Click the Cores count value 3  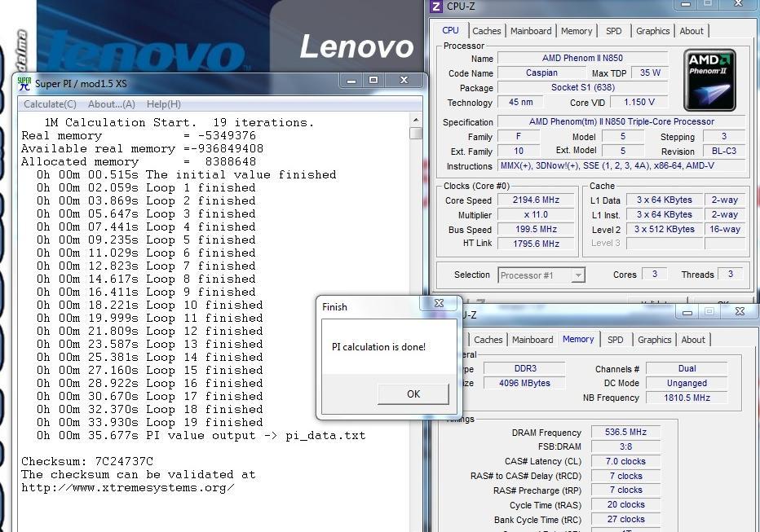coord(655,274)
